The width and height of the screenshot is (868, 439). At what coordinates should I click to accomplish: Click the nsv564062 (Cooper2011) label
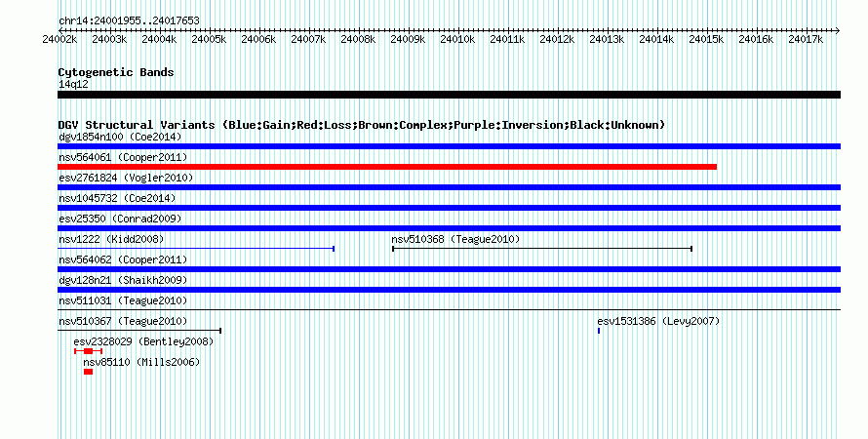(123, 259)
